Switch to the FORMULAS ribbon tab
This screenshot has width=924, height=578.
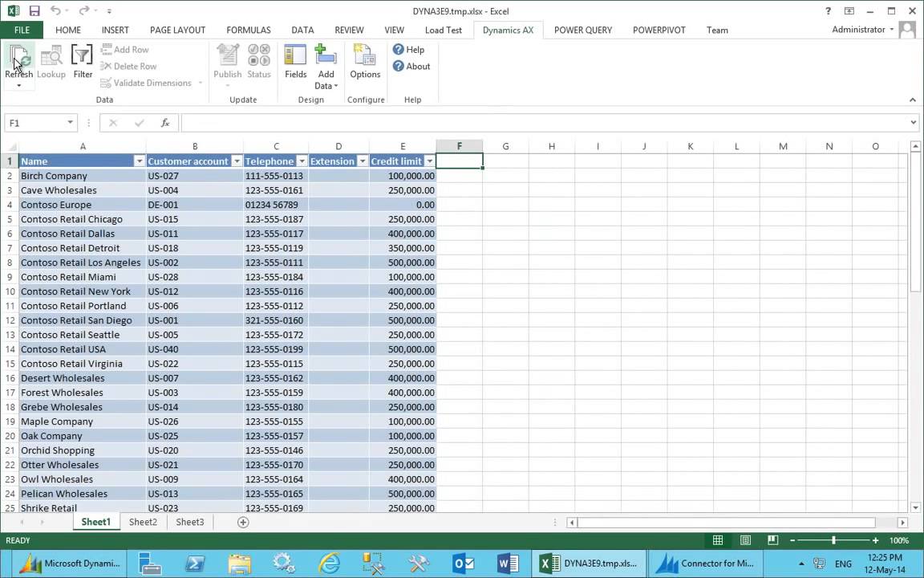249,30
